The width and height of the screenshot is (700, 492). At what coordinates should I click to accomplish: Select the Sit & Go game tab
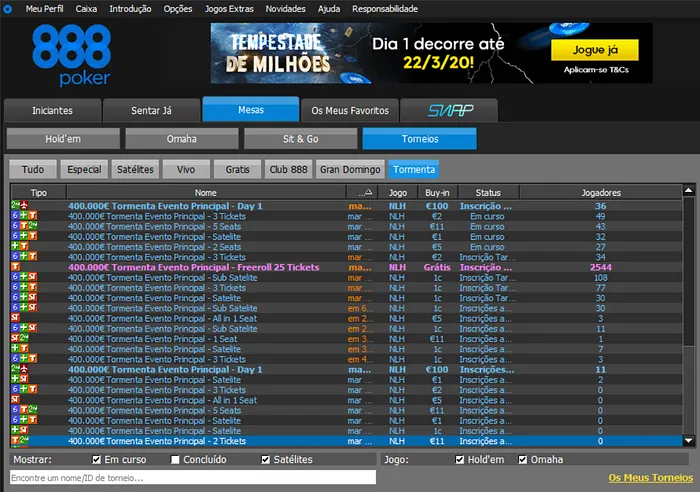point(300,139)
